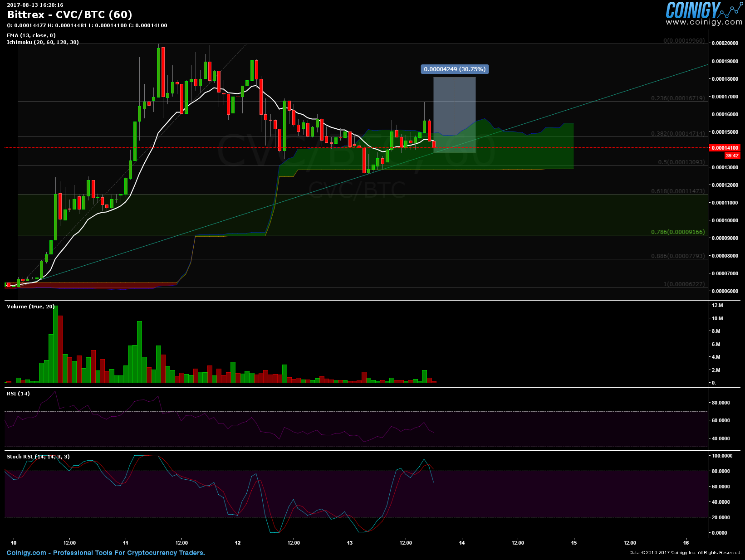Click the Volume (true, 20) panel label
Image resolution: width=745 pixels, height=560 pixels.
click(30, 307)
